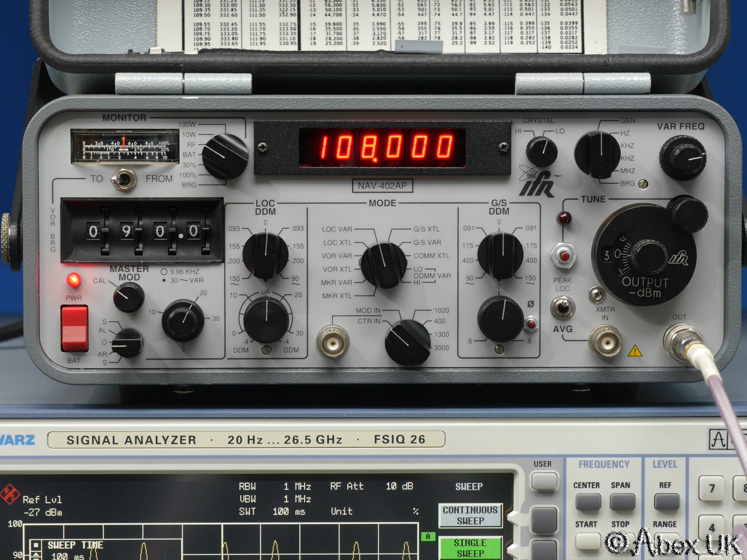The height and width of the screenshot is (560, 747).
Task: Click the XMTR IN BNC connector
Action: (605, 341)
